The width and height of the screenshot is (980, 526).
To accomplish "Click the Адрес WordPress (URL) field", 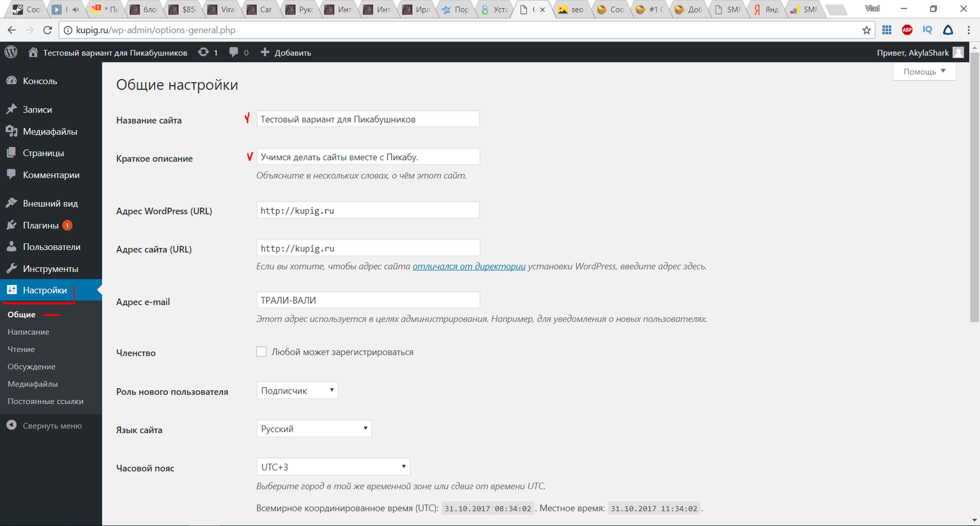I will [367, 210].
